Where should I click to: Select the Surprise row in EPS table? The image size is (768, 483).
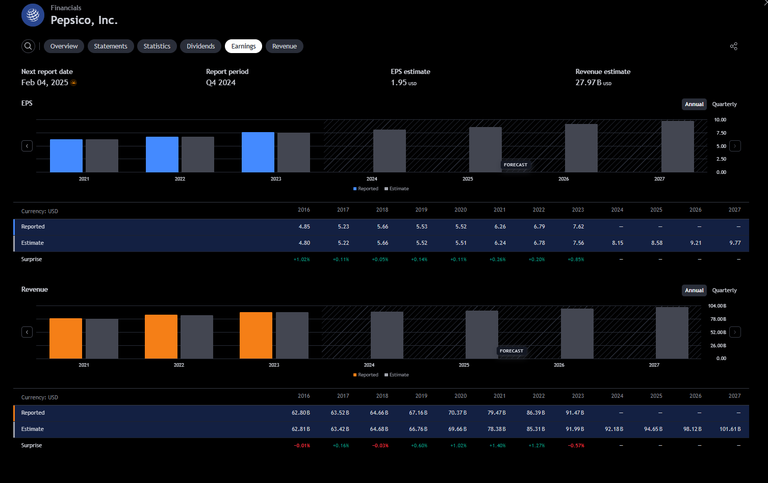(x=381, y=259)
